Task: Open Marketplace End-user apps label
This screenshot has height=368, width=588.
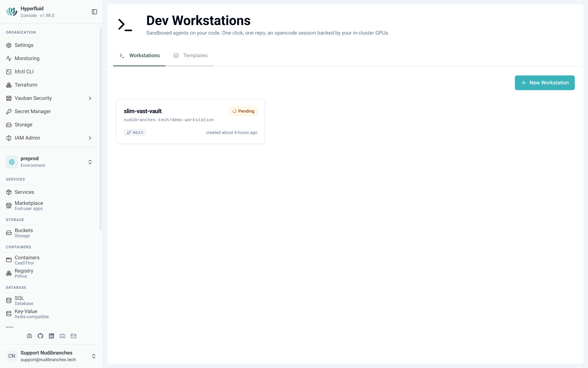Action: click(29, 206)
